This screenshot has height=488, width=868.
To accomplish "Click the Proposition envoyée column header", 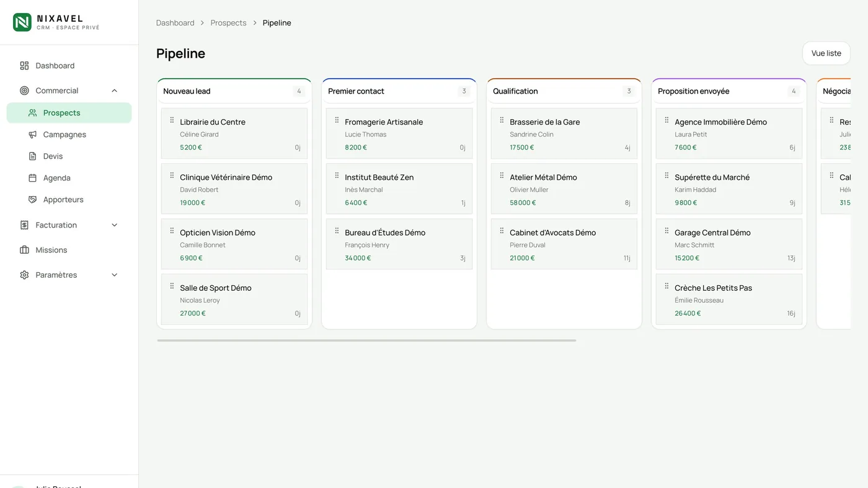I will click(729, 91).
